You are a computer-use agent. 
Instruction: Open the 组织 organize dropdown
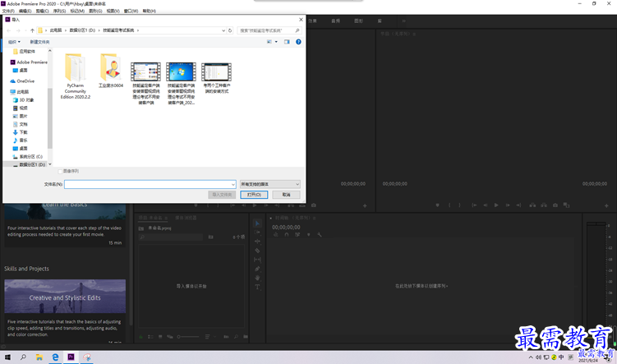(14, 42)
